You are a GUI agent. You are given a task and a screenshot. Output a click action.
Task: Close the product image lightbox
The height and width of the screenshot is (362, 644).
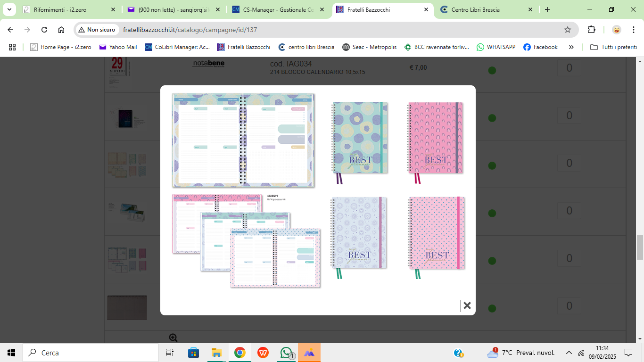coord(467,305)
